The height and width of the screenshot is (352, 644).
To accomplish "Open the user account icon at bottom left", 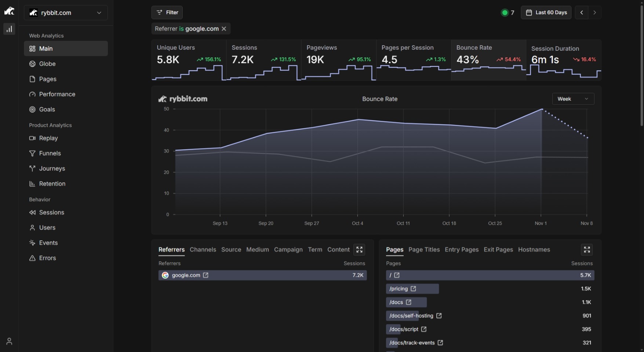I will click(x=9, y=341).
